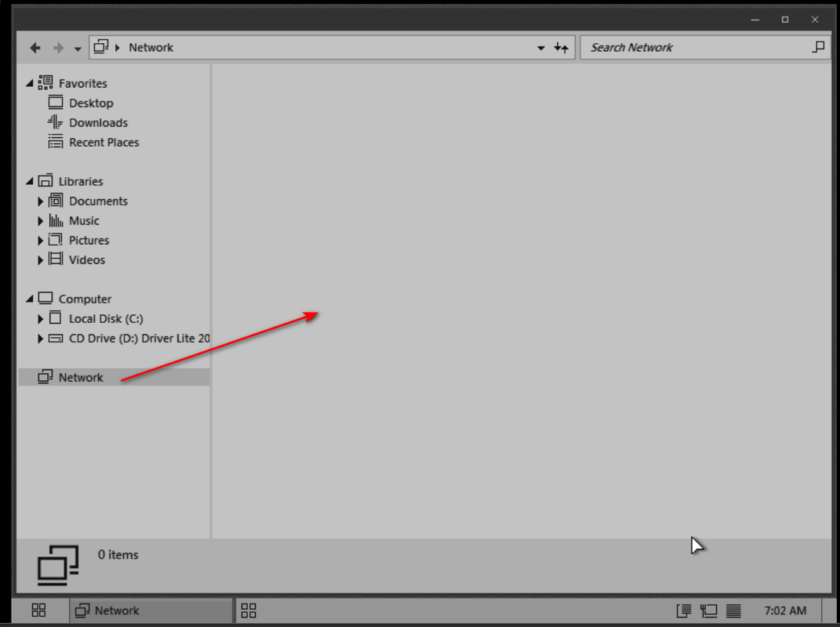Screen dimensions: 840x627
Task: Select Computer in navigation pane
Action: [85, 299]
